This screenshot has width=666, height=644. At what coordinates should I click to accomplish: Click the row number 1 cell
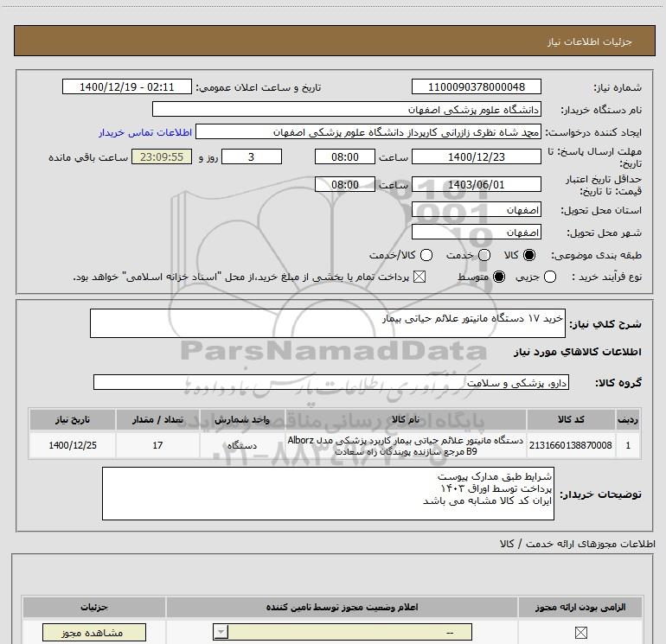tap(628, 445)
